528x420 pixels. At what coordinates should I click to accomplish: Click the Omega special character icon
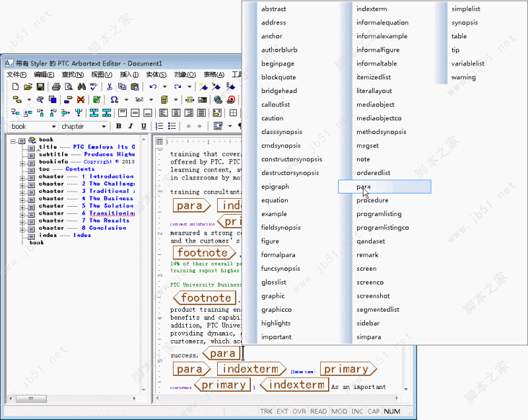pos(114,100)
